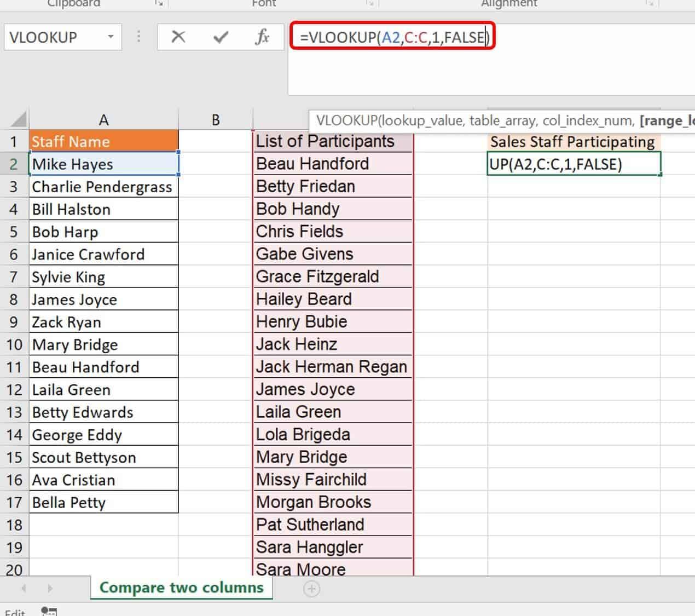Confirm the formula using the checkmark Enter icon
This screenshot has height=616, width=695.
[221, 37]
